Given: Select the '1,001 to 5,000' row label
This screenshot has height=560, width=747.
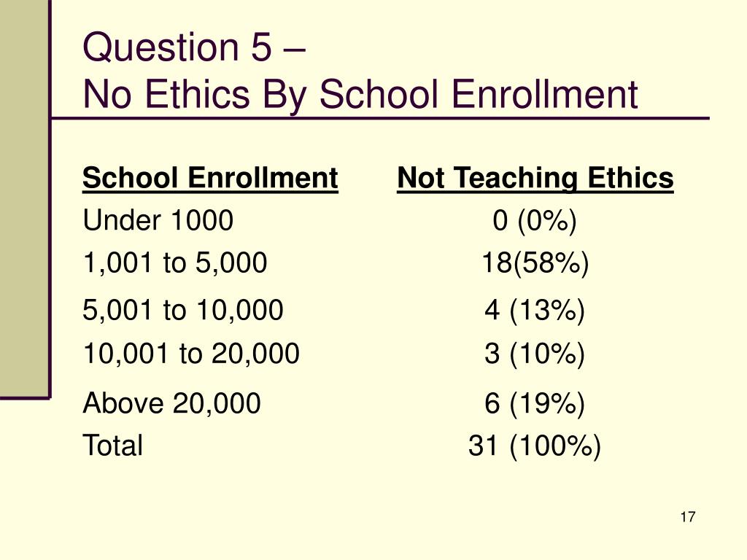Looking at the screenshot, I should tap(175, 263).
